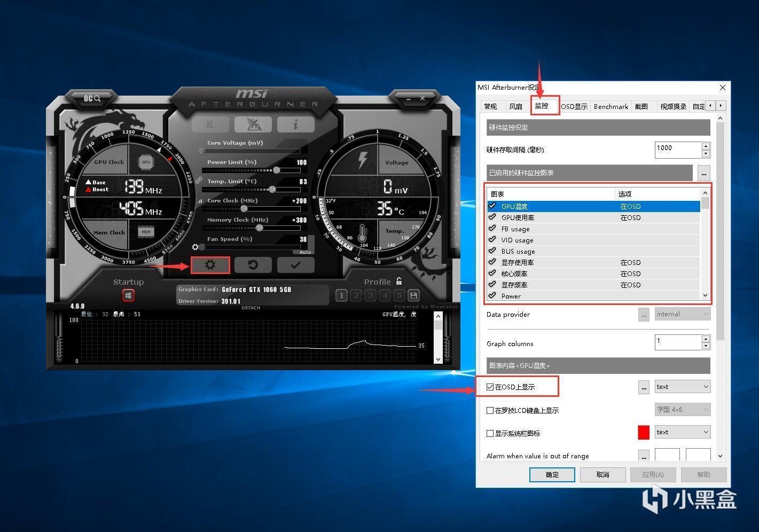Toggle GPU使用率 graph checkmark
759x532 pixels.
[492, 217]
